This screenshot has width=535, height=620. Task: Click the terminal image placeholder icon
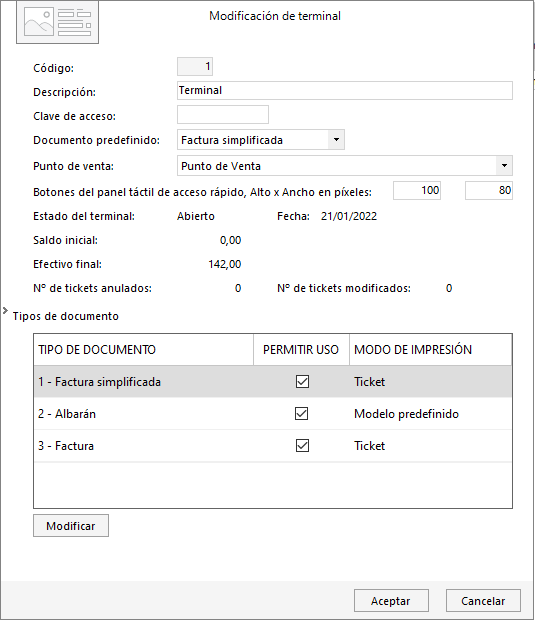click(x=57, y=22)
